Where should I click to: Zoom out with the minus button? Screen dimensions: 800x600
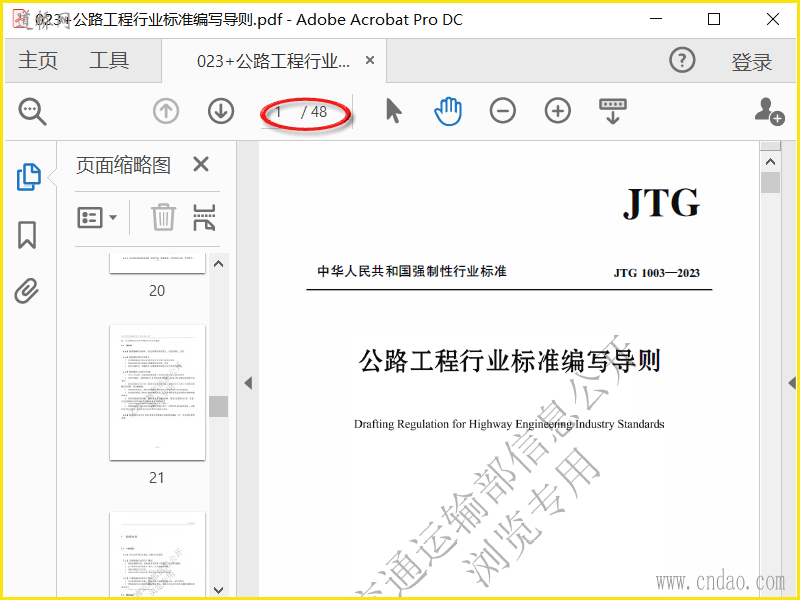[x=503, y=111]
